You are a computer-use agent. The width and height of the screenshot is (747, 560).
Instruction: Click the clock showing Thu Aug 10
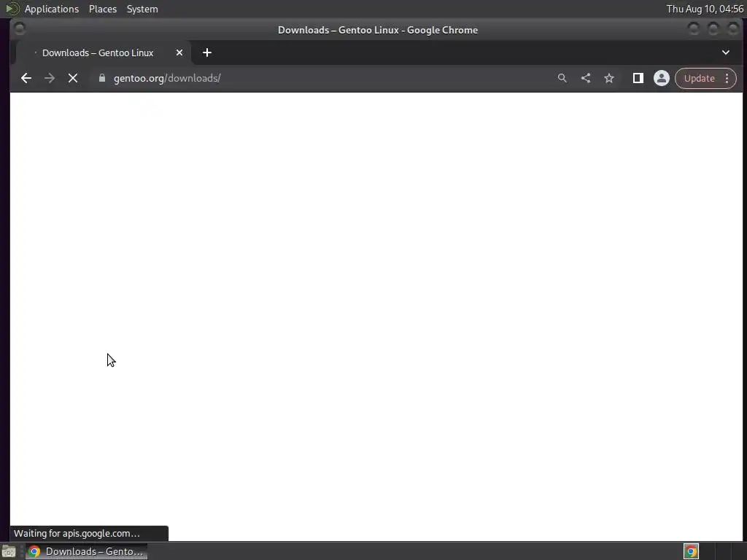pos(705,9)
